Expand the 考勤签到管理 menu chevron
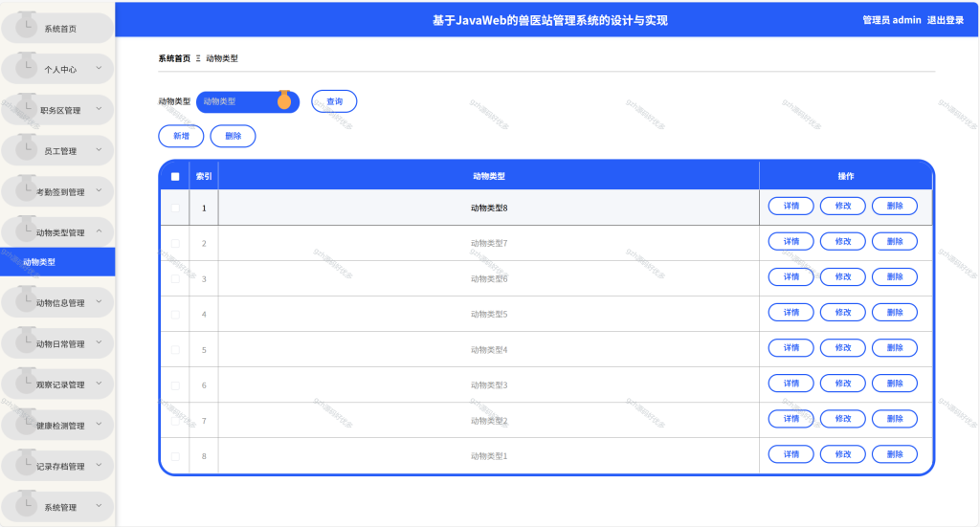980x527 pixels. click(x=99, y=191)
